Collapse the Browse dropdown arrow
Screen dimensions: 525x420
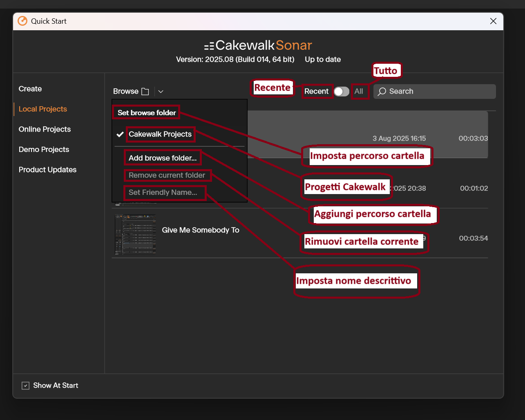(161, 92)
